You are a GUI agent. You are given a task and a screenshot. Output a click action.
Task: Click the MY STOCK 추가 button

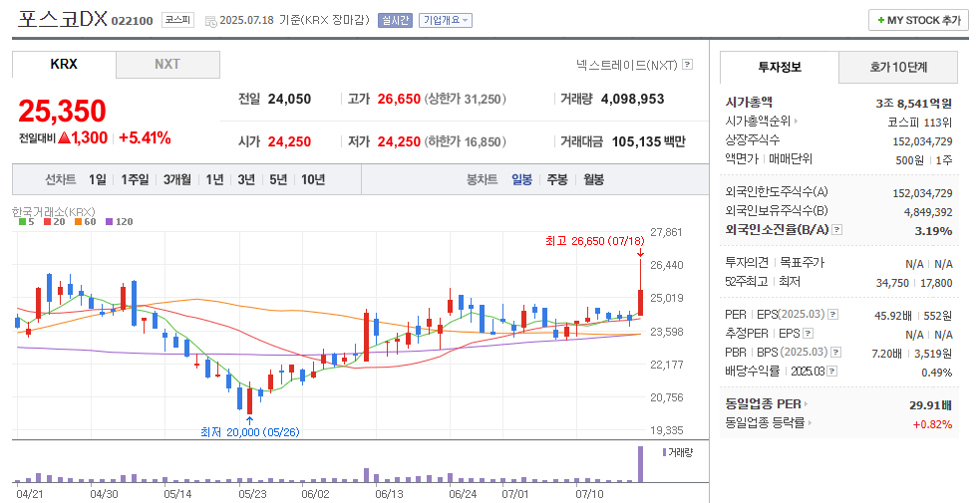(x=919, y=20)
